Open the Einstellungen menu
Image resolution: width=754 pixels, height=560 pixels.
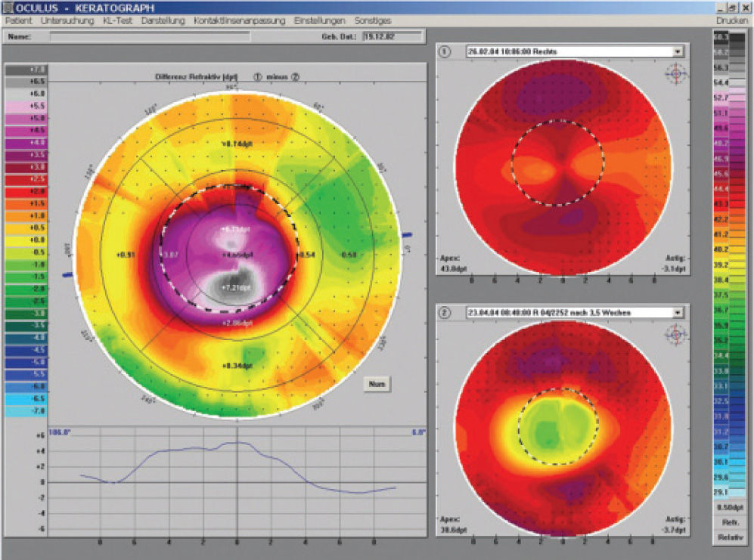(x=319, y=21)
